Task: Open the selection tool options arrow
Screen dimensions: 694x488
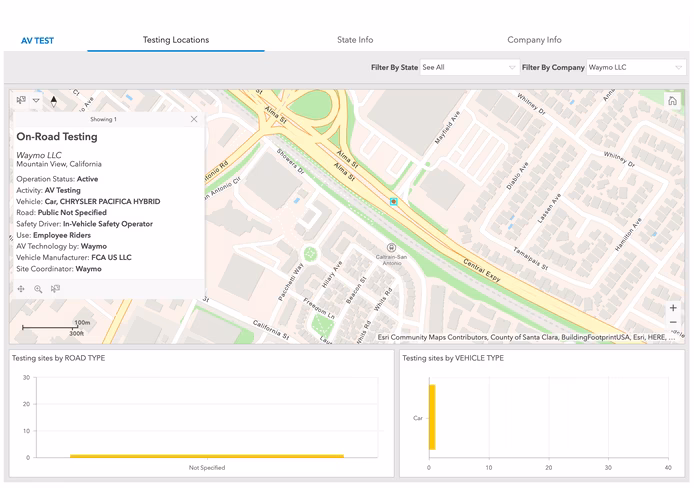Action: 36,100
